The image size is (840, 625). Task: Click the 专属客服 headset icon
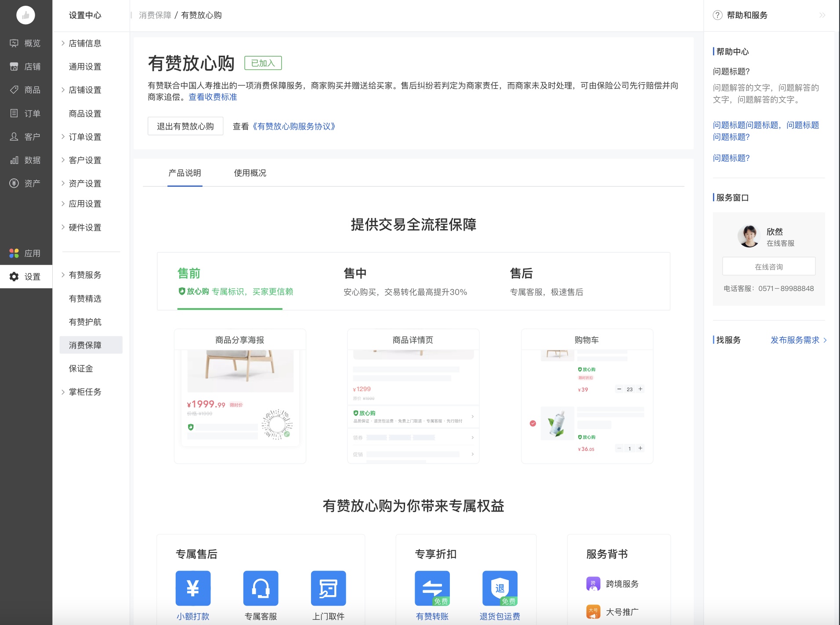(261, 588)
